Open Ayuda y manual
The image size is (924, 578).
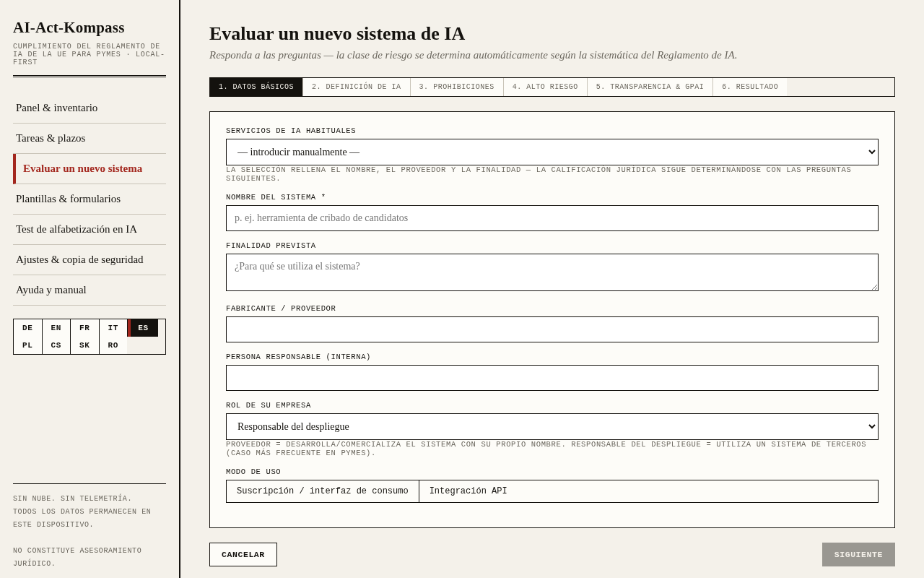(x=90, y=290)
